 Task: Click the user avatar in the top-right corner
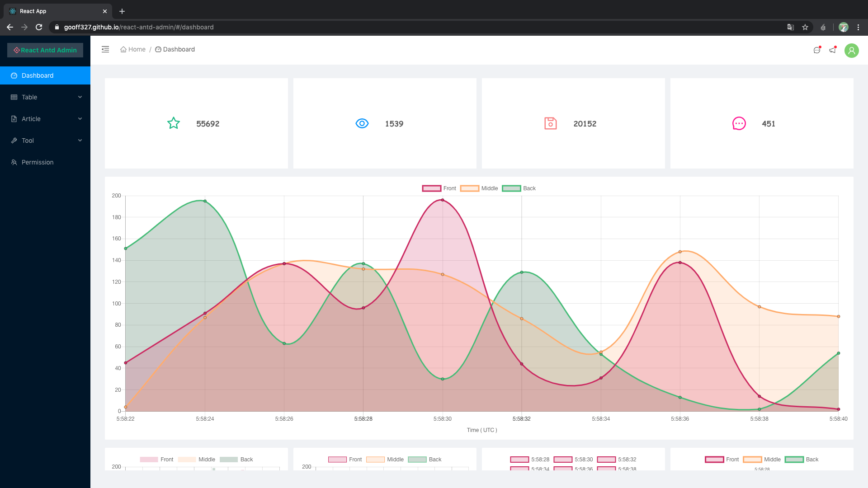point(852,50)
